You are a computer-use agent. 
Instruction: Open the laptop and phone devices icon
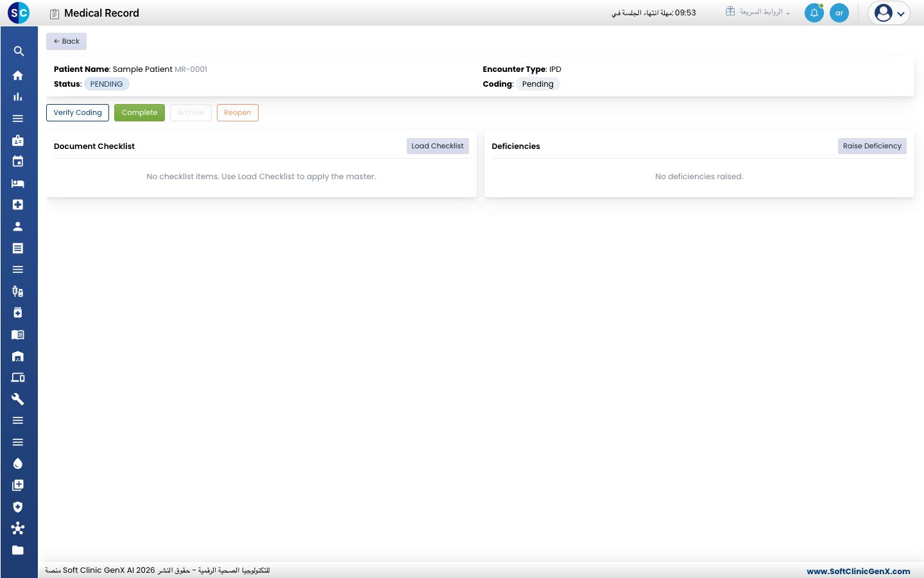pos(18,378)
